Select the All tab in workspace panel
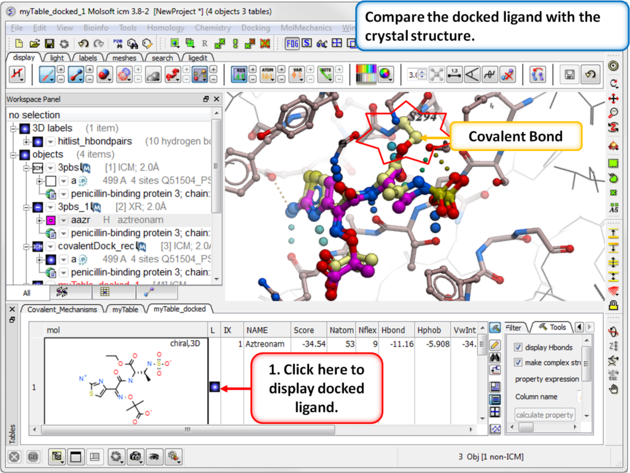Screen dimensions: 630x473 click(27, 293)
